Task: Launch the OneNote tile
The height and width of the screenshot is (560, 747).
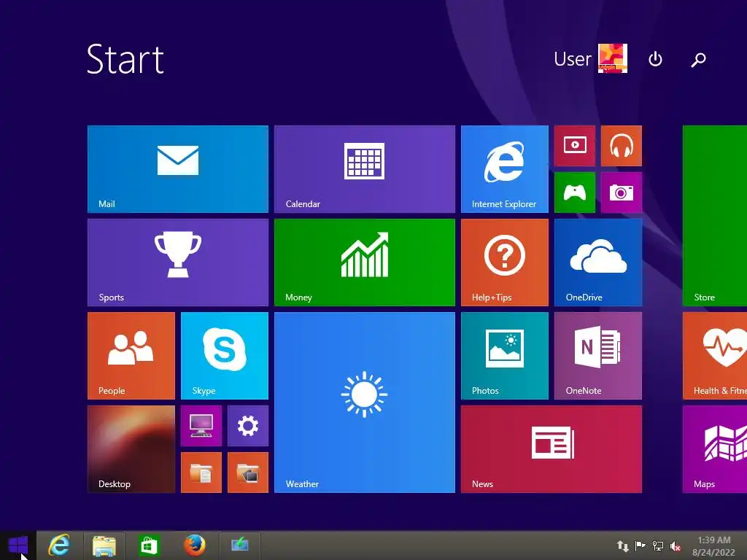Action: coord(598,356)
